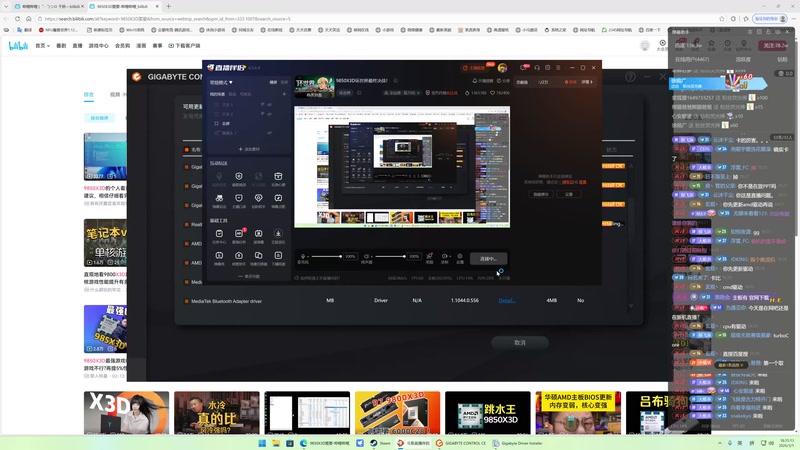Open the 直播 menu item on bilibili
The width and height of the screenshot is (800, 450).
[x=78, y=45]
